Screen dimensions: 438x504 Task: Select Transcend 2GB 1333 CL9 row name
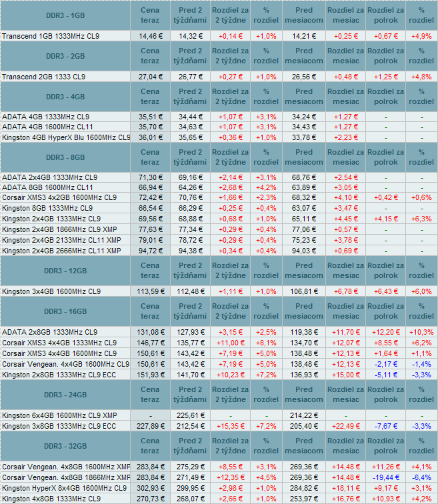(x=44, y=77)
